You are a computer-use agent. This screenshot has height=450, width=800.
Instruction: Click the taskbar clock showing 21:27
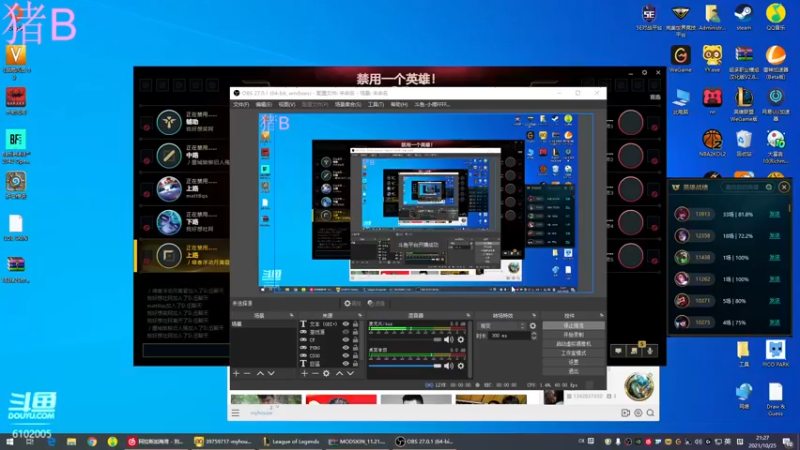tap(763, 441)
